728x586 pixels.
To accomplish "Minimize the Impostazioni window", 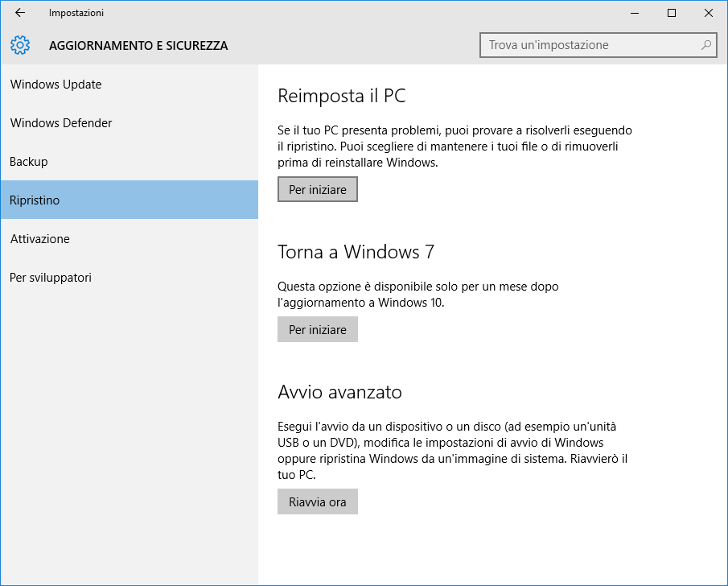I will pos(635,13).
